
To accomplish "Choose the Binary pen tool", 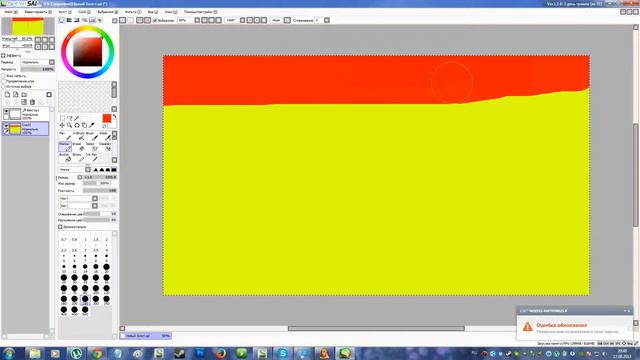I will click(78, 157).
